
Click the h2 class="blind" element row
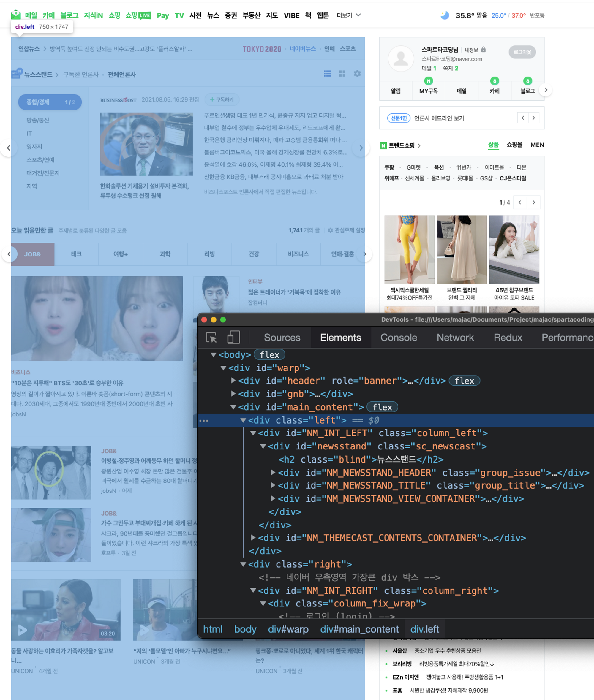(361, 459)
